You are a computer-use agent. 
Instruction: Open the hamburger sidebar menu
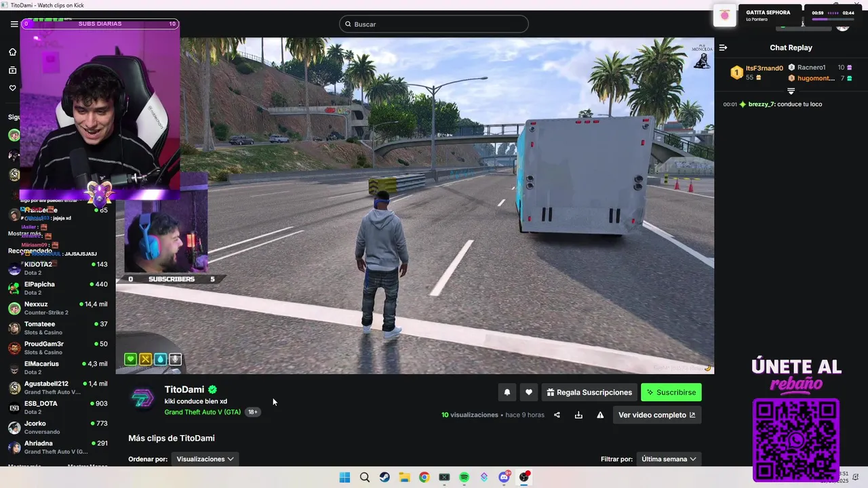coord(14,24)
